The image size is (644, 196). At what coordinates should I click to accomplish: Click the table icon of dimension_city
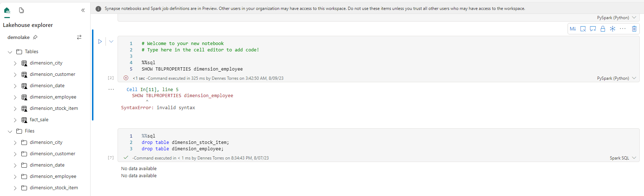tap(24, 63)
